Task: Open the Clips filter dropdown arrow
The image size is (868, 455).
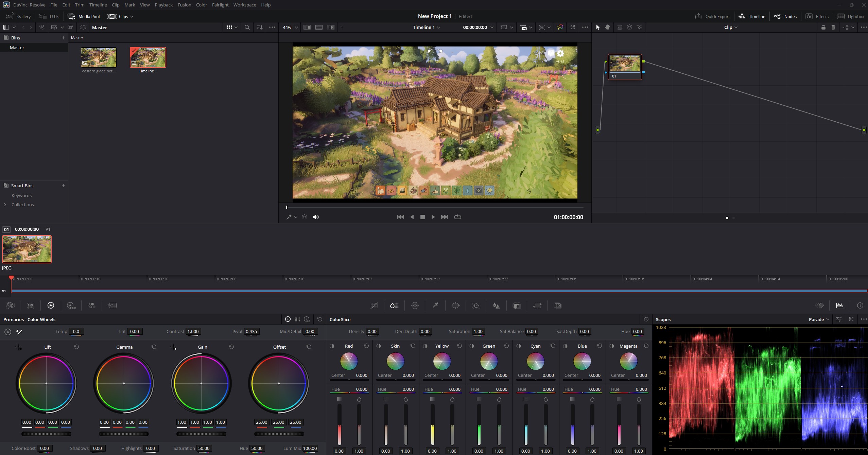Action: 132,16
